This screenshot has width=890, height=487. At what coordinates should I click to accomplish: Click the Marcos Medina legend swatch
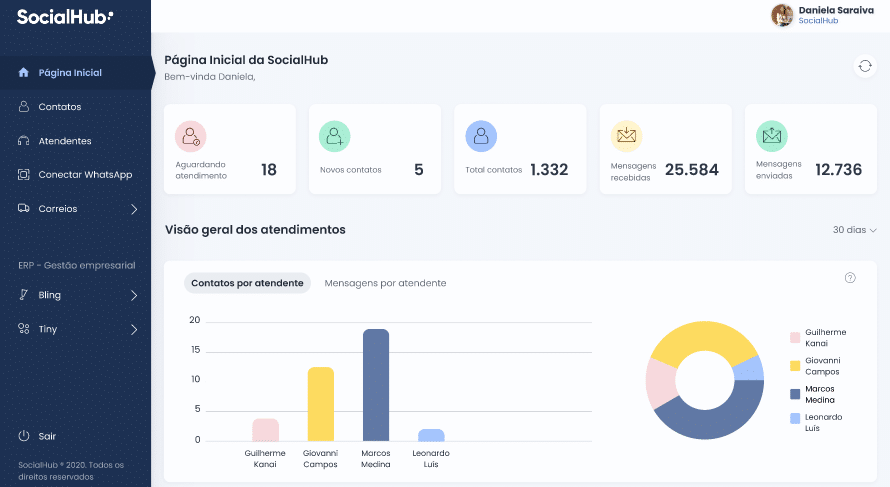coord(795,394)
